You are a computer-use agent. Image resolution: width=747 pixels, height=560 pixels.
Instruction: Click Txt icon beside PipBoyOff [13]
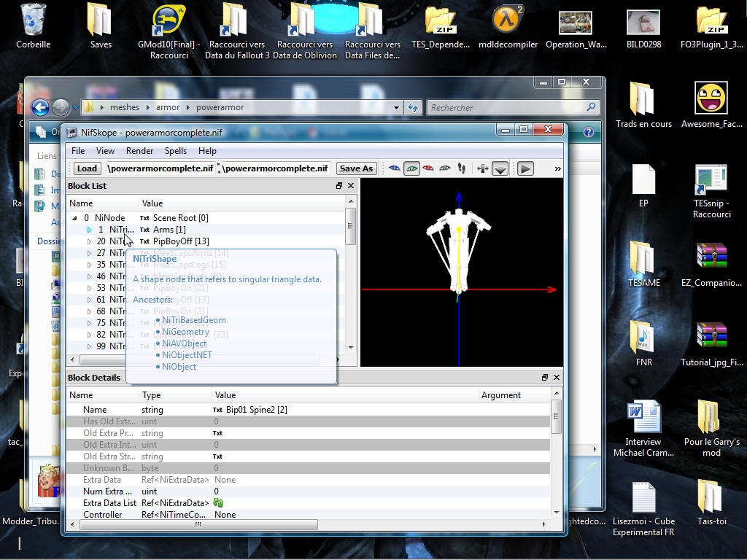[144, 241]
